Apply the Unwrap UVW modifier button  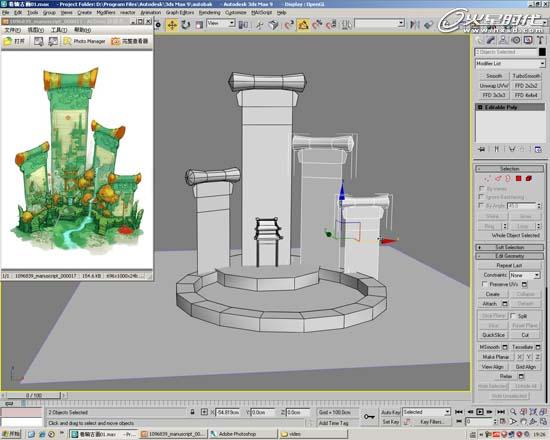[x=494, y=86]
